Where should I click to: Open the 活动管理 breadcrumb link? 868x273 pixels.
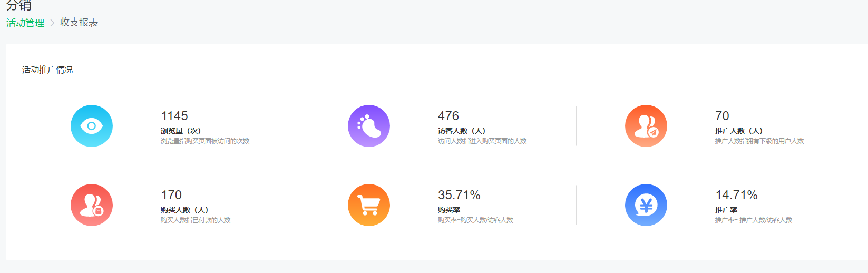pyautogui.click(x=25, y=23)
